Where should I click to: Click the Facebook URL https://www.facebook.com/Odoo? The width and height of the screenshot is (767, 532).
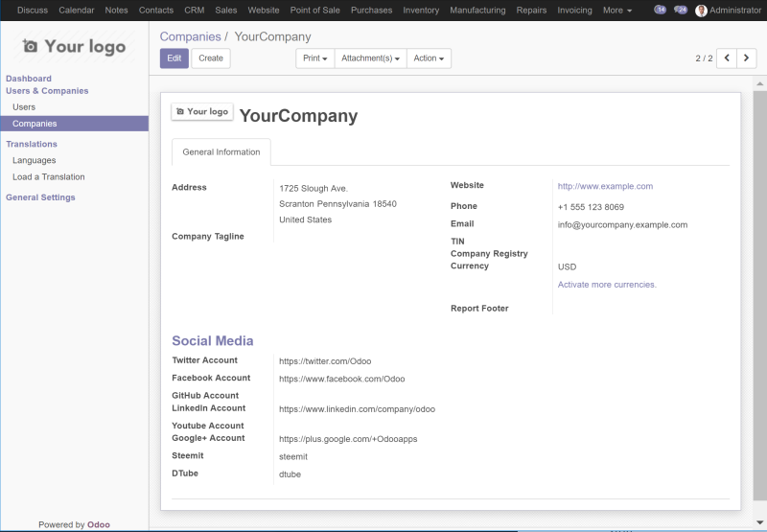342,379
